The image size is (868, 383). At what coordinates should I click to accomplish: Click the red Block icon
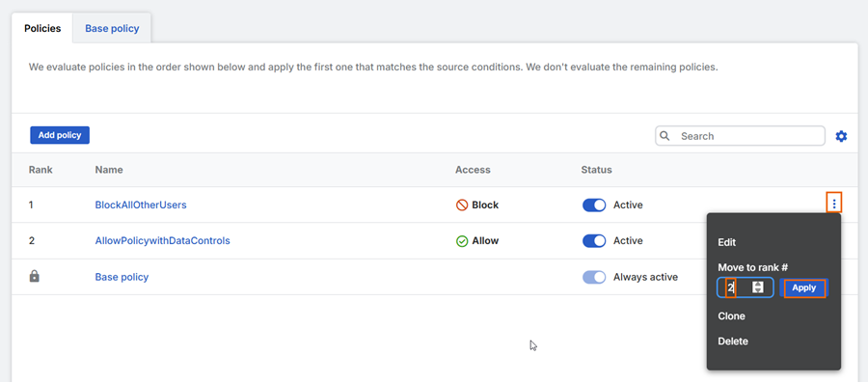462,205
